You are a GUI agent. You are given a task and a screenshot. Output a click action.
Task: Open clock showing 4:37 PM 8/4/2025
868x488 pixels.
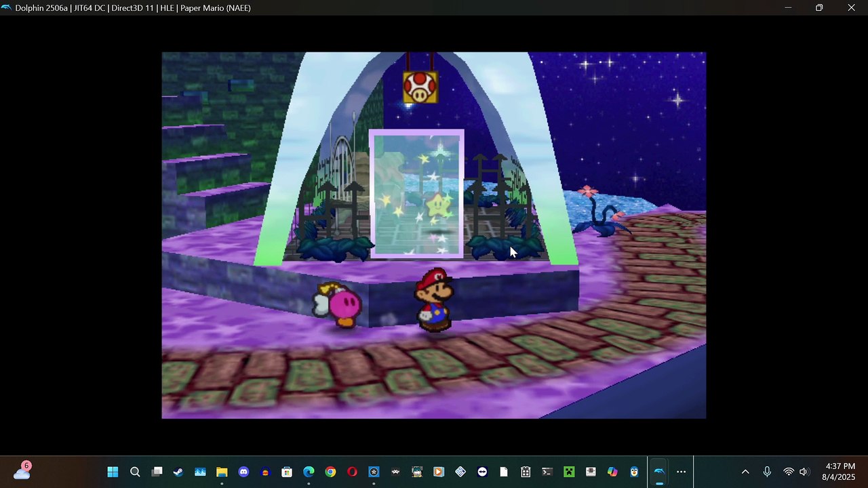point(839,472)
